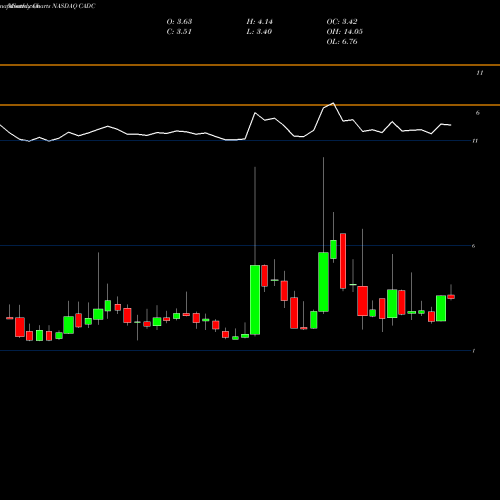Click the axis label 1 beside the bottom blue line
The width and height of the screenshot is (500, 500).
(474, 351)
